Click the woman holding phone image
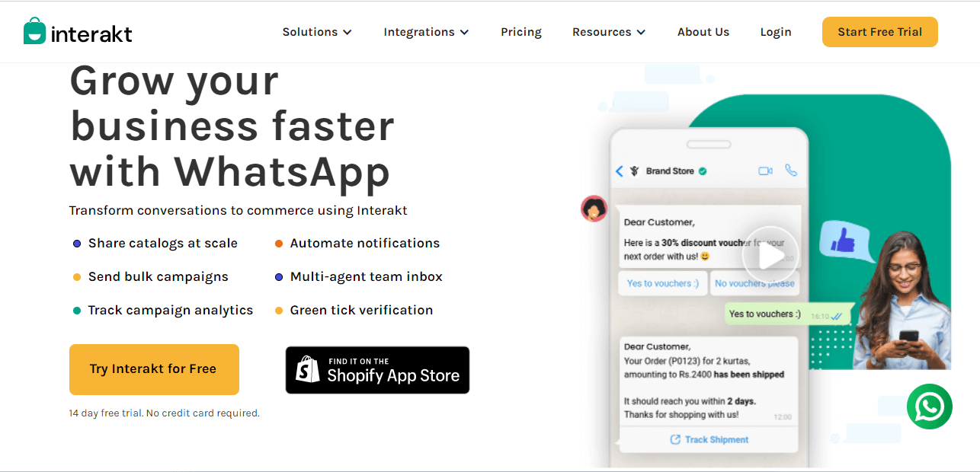The width and height of the screenshot is (980, 472). click(902, 301)
